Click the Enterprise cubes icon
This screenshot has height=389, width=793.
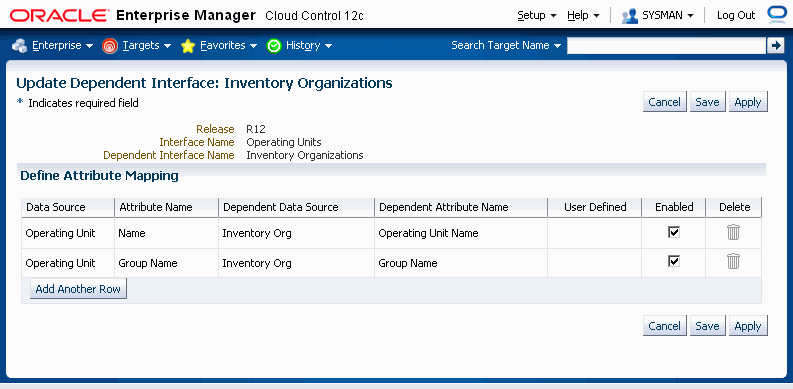pos(20,46)
